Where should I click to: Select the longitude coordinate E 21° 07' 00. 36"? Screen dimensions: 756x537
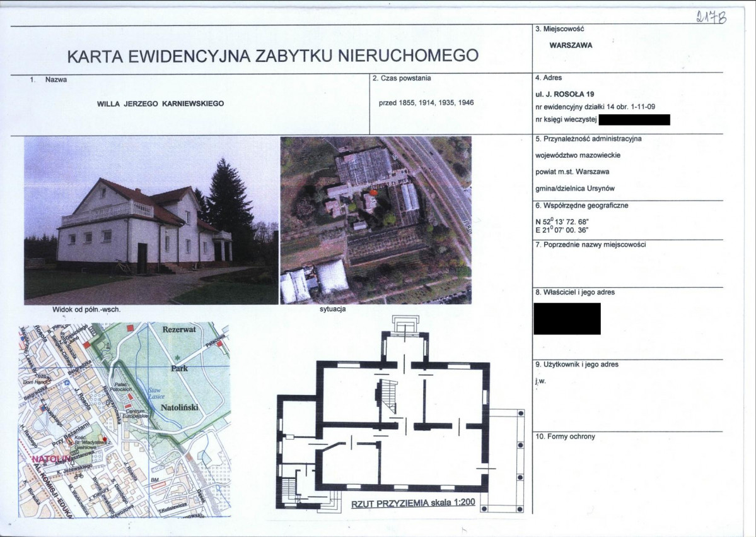562,230
